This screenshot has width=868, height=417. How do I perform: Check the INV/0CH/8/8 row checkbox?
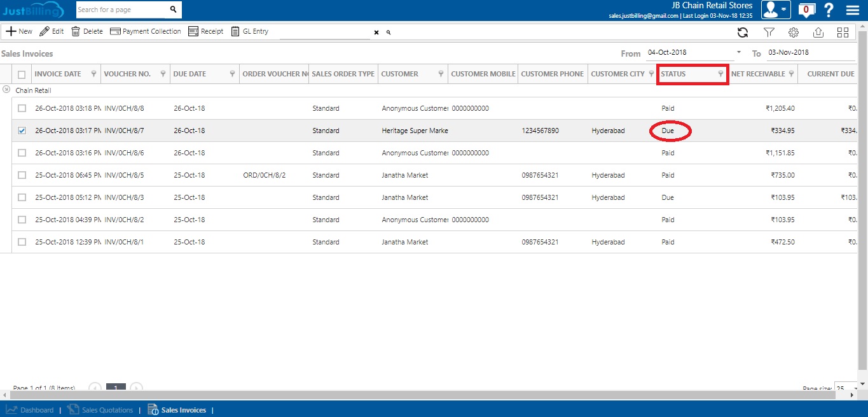22,108
